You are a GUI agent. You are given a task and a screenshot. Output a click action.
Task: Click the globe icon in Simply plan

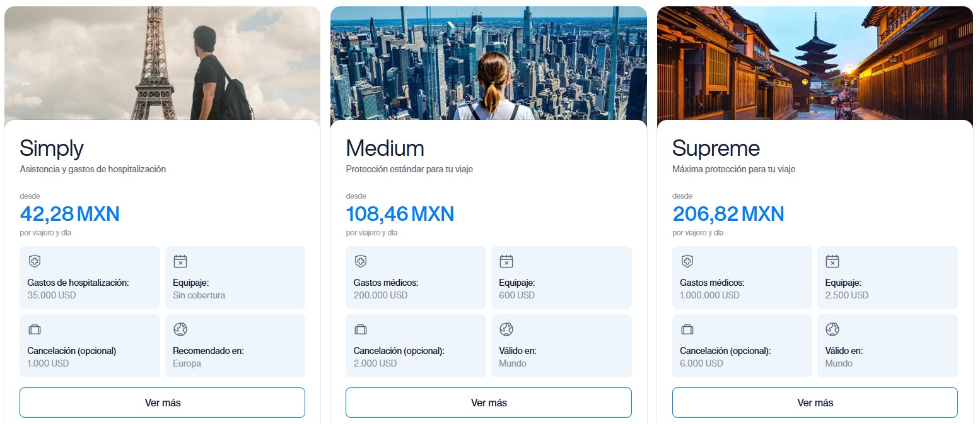(180, 329)
